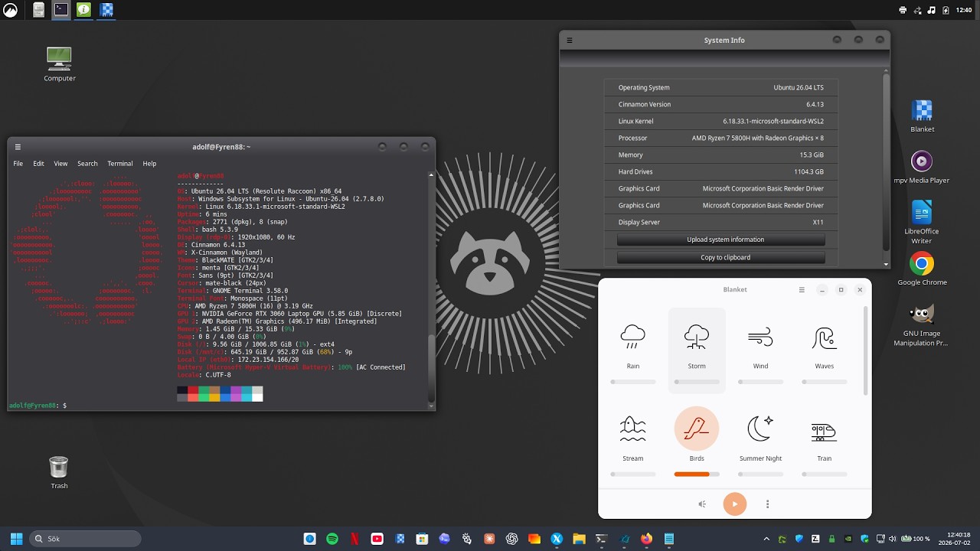Open the Cinnamon main menu in top panel

coord(11,10)
